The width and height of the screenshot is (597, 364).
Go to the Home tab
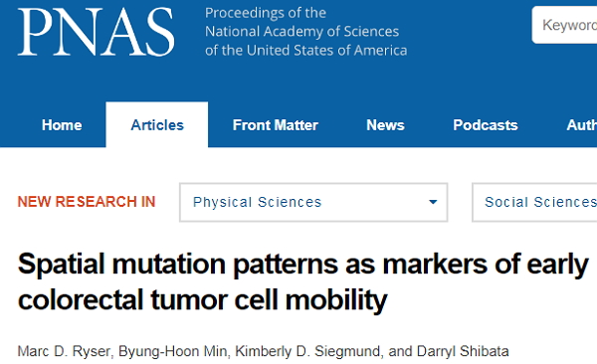[62, 125]
